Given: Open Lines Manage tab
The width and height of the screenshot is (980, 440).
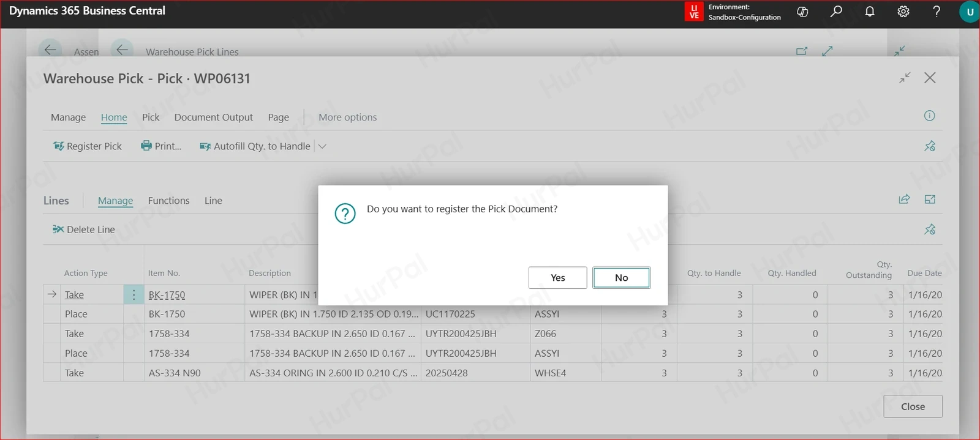Looking at the screenshot, I should 115,201.
